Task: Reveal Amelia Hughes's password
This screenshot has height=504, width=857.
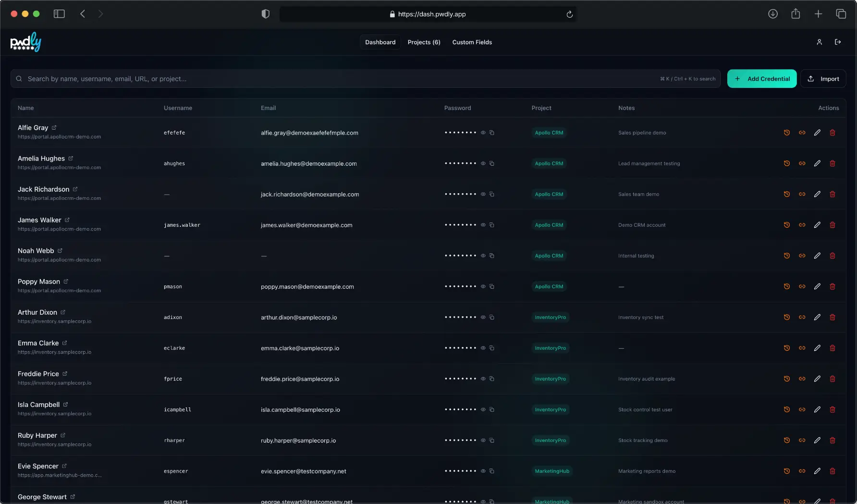Action: click(483, 163)
